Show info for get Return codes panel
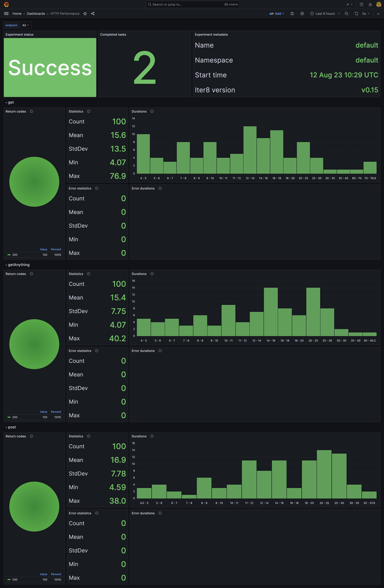384x588 pixels. click(31, 111)
